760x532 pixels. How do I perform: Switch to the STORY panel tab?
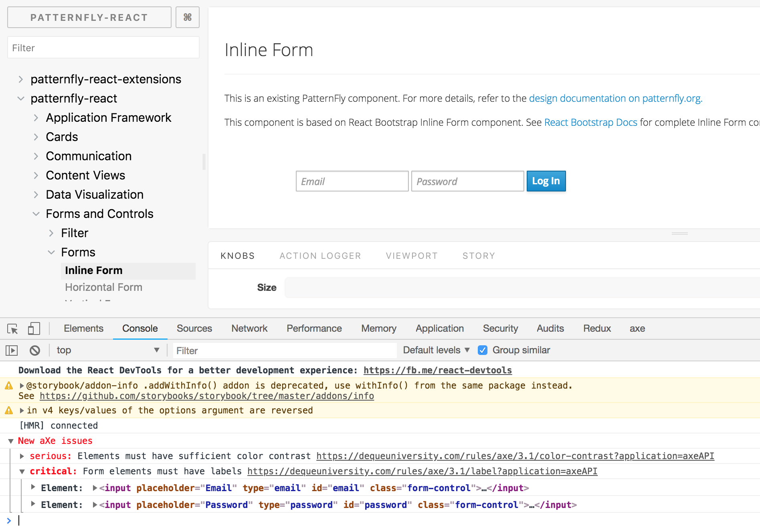tap(479, 256)
